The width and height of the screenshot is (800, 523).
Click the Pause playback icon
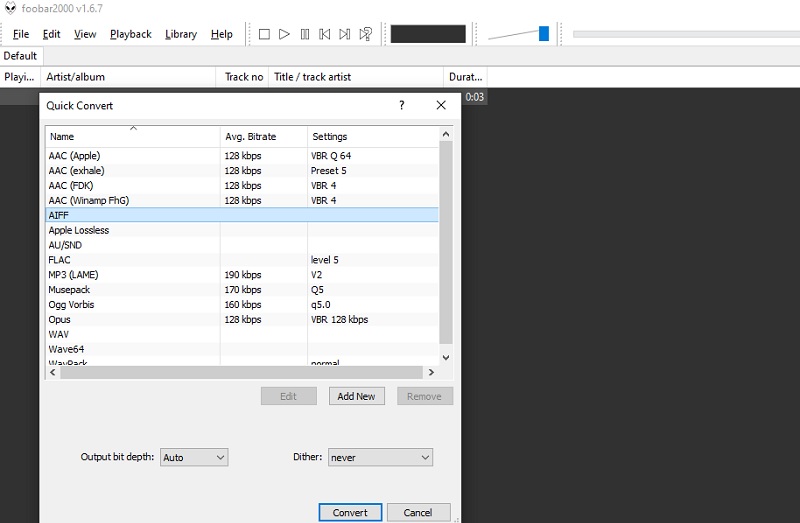304,34
